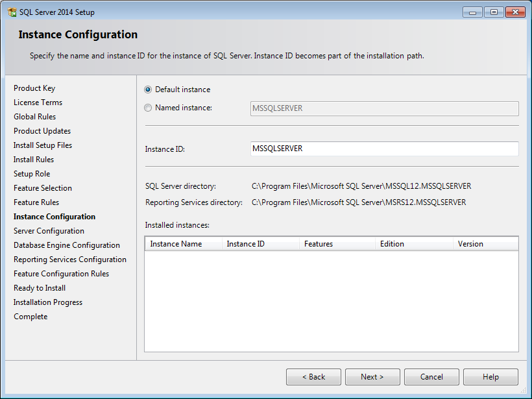The image size is (532, 399).
Task: Select the Default instance radio button
Action: (x=148, y=90)
